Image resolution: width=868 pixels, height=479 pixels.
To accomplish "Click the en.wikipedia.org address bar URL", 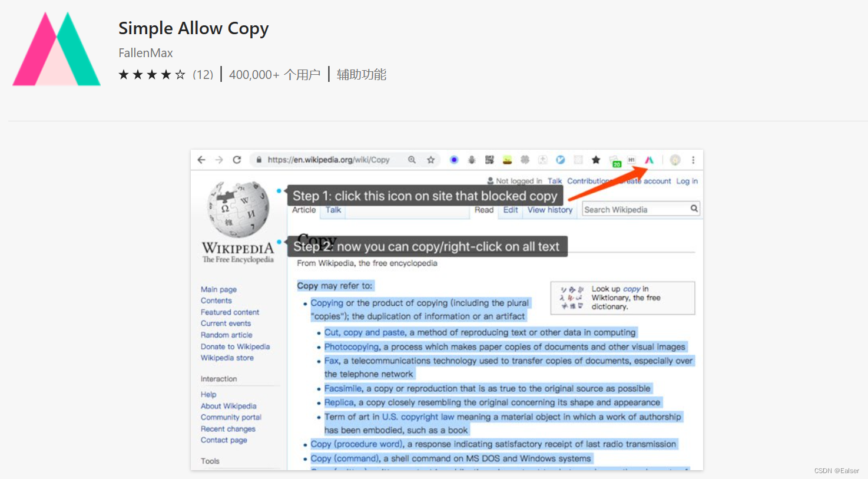I will [x=329, y=160].
